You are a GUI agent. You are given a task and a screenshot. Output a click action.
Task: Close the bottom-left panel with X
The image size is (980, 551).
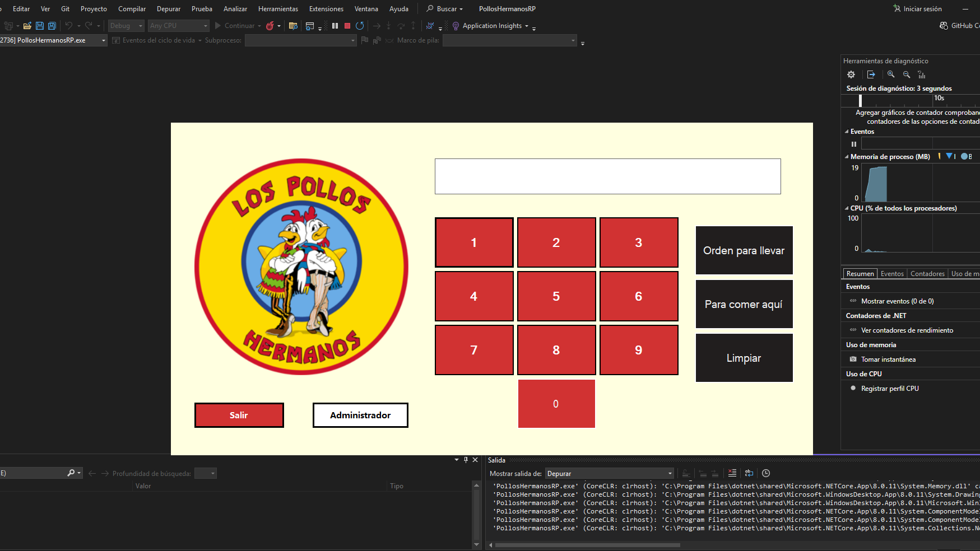pyautogui.click(x=475, y=460)
